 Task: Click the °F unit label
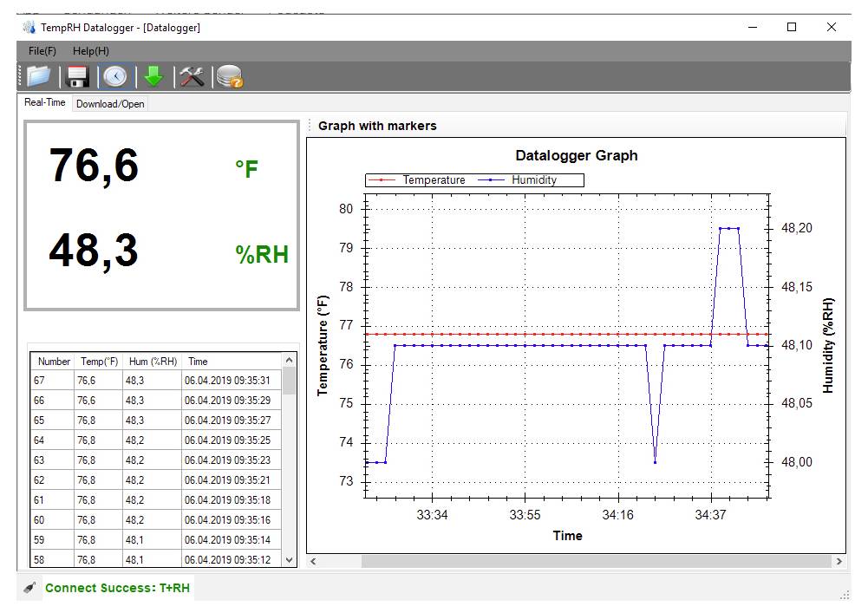(x=246, y=169)
